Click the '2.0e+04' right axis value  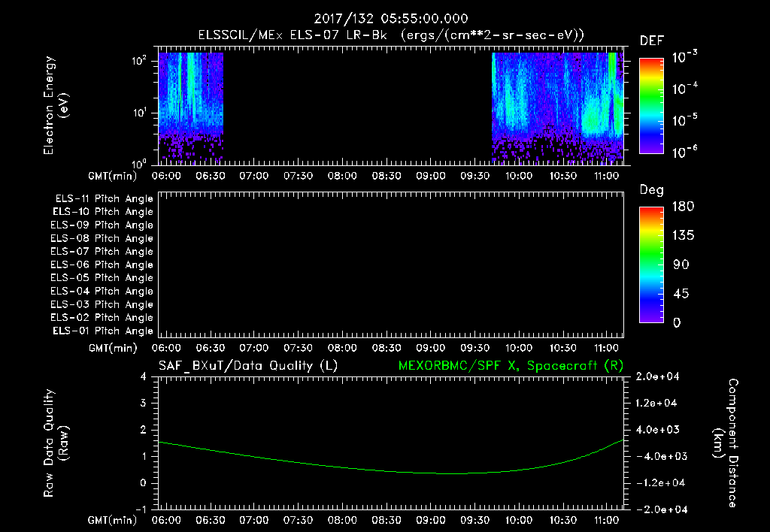tap(657, 376)
